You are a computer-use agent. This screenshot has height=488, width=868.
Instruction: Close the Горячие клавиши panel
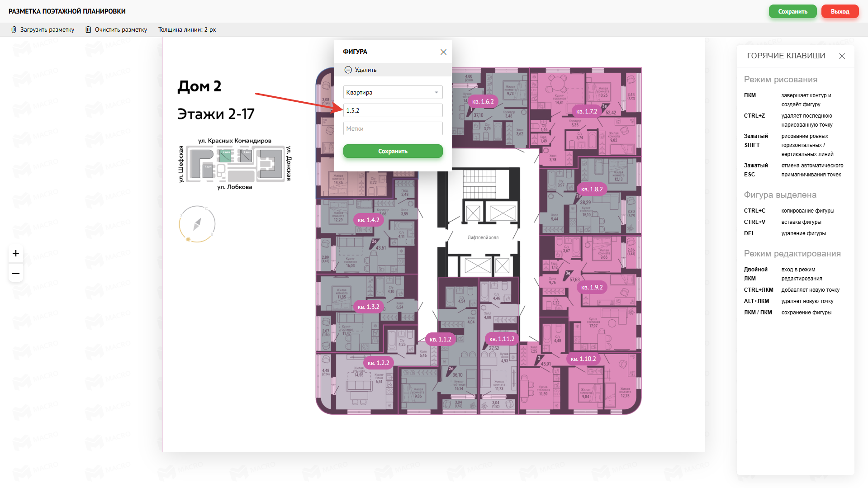click(x=842, y=56)
